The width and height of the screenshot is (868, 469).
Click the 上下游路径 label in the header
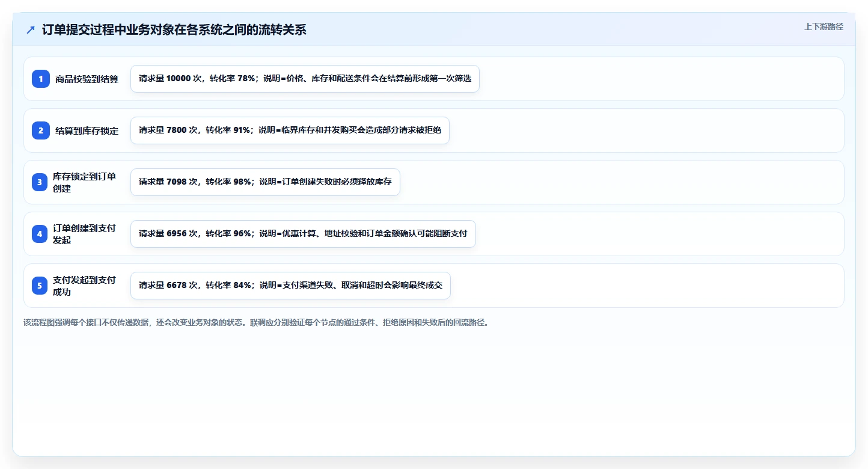click(x=824, y=26)
